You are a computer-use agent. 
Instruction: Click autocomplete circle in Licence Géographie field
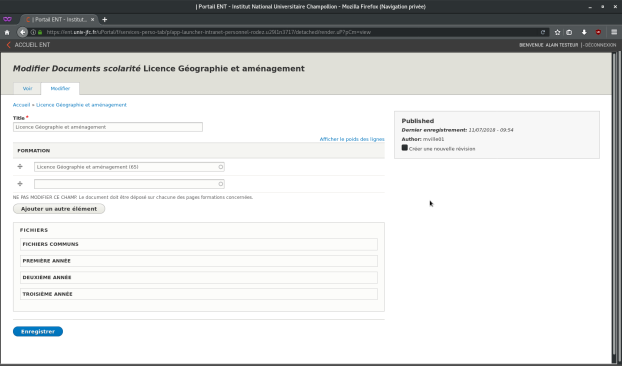tap(221, 167)
